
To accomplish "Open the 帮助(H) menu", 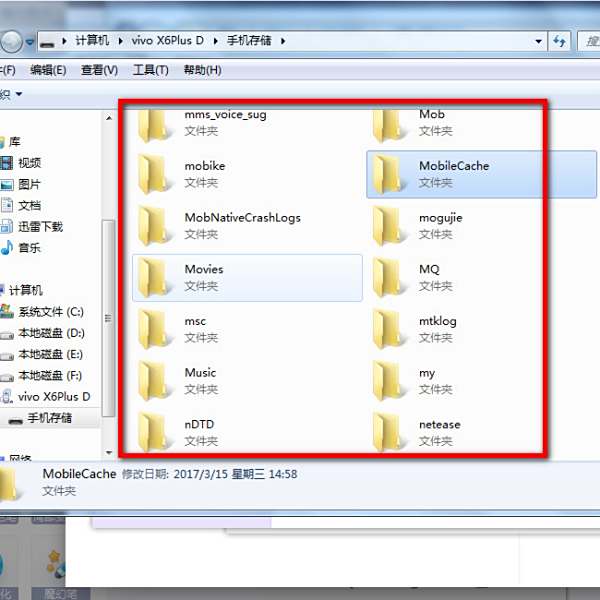I will click(x=202, y=70).
